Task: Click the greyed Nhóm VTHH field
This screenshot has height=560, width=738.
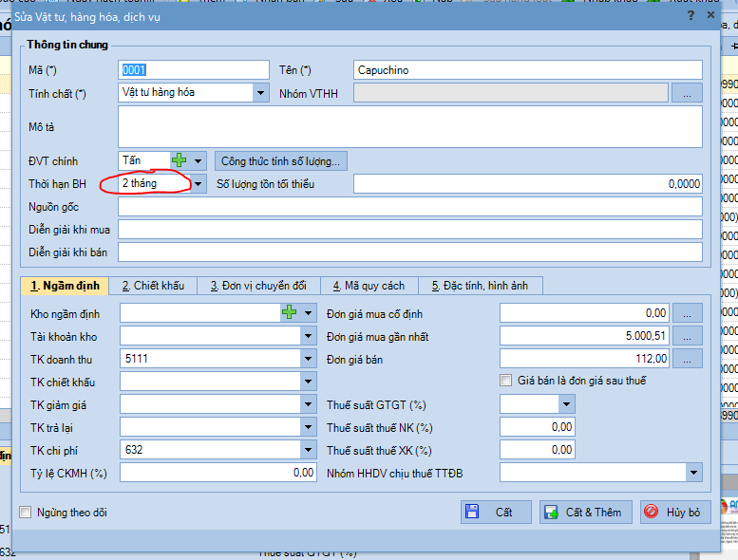Action: tap(511, 93)
